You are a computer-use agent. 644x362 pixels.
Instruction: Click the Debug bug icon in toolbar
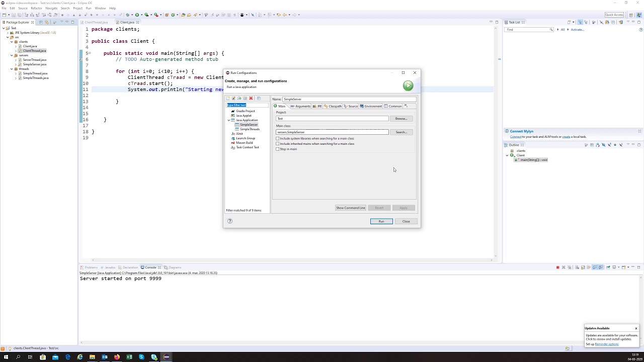click(128, 15)
